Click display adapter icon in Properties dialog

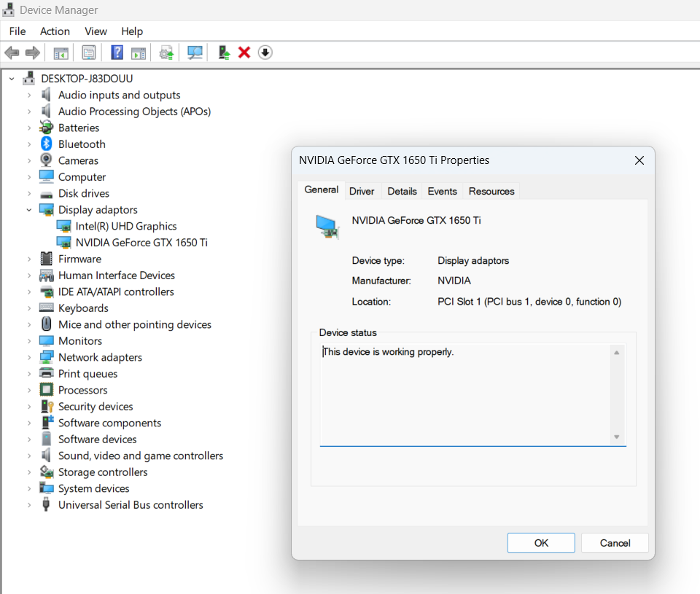point(327,227)
